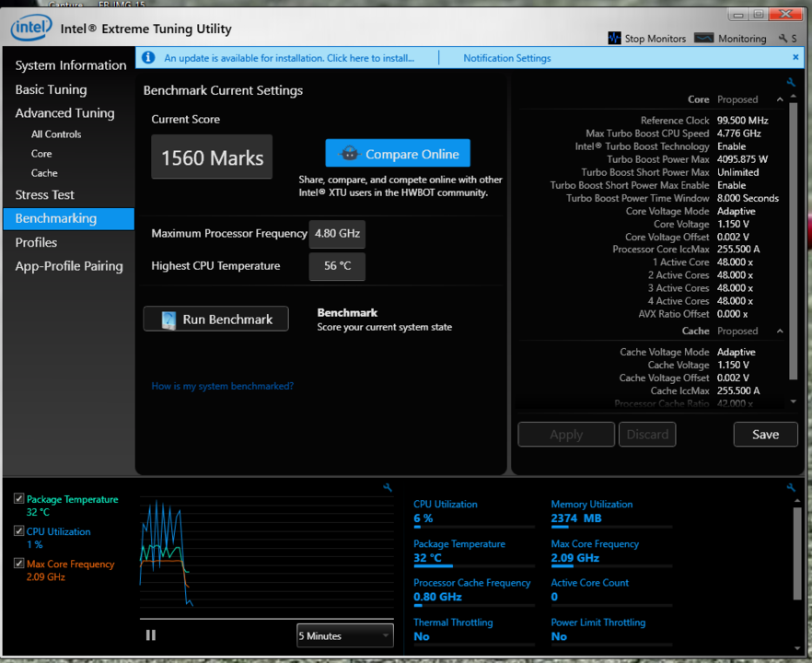812x663 pixels.
Task: Open Advanced Tuning section
Action: pyautogui.click(x=64, y=113)
